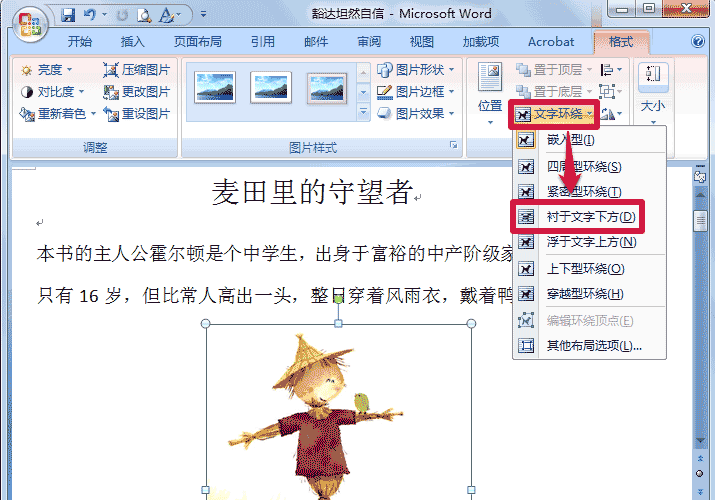Open the group objects dropdown icon
The image size is (715, 500).
tap(611, 92)
